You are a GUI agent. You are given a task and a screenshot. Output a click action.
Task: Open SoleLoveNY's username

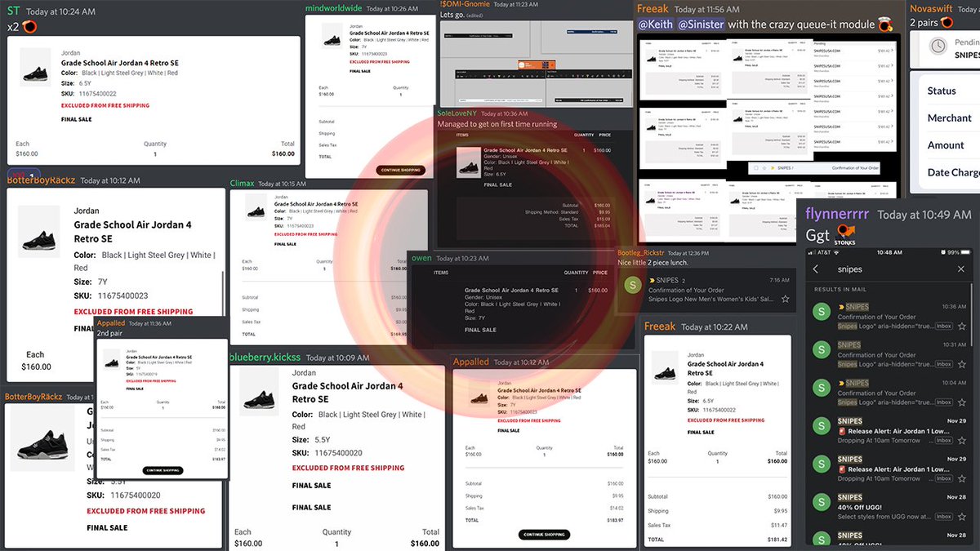[x=456, y=113]
